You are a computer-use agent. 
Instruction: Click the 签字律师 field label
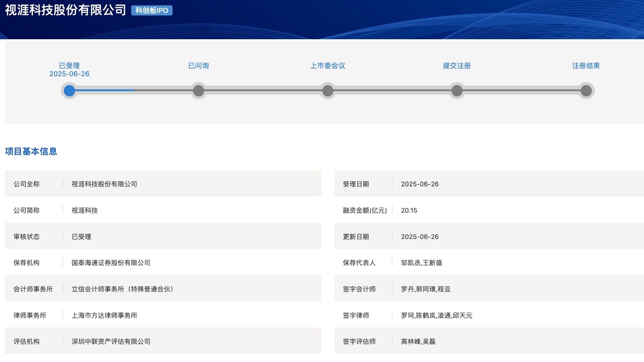tap(356, 315)
